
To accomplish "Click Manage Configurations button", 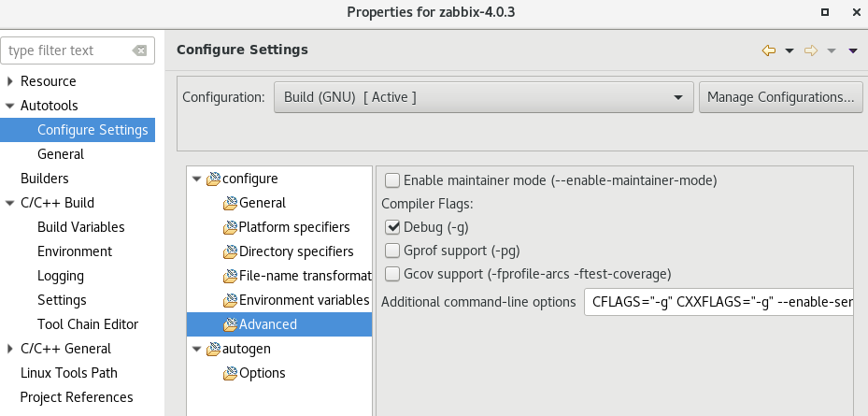I will pyautogui.click(x=780, y=97).
